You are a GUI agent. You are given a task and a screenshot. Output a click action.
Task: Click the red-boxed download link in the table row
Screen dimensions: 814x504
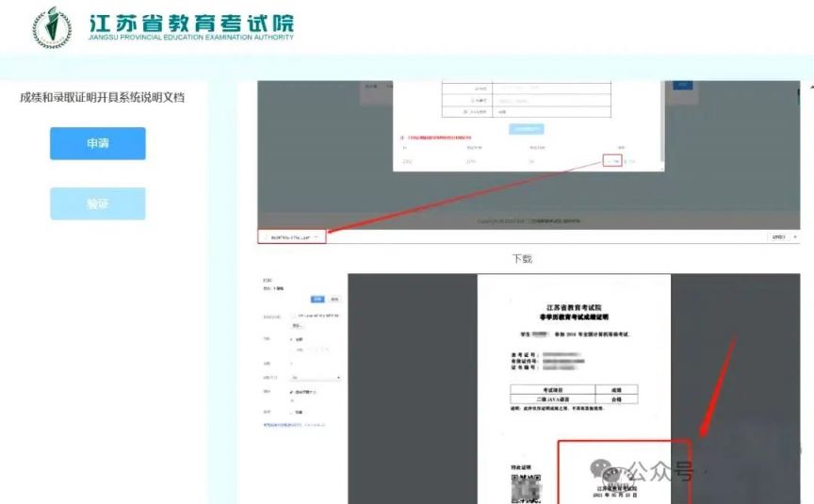612,161
